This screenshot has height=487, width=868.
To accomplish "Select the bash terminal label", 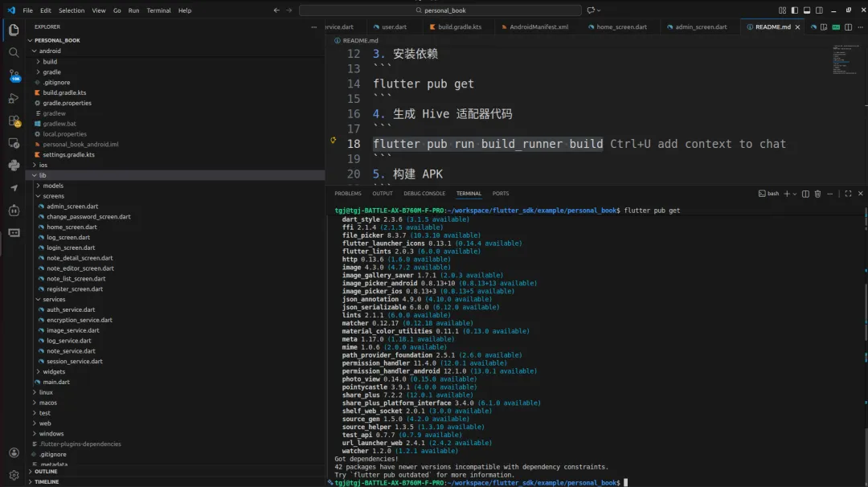I will [769, 194].
